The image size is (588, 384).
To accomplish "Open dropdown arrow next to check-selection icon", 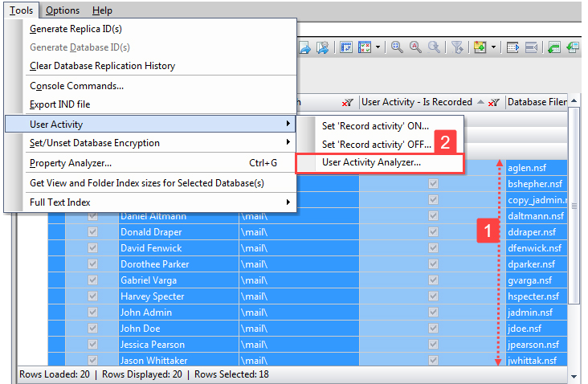I will tap(378, 47).
